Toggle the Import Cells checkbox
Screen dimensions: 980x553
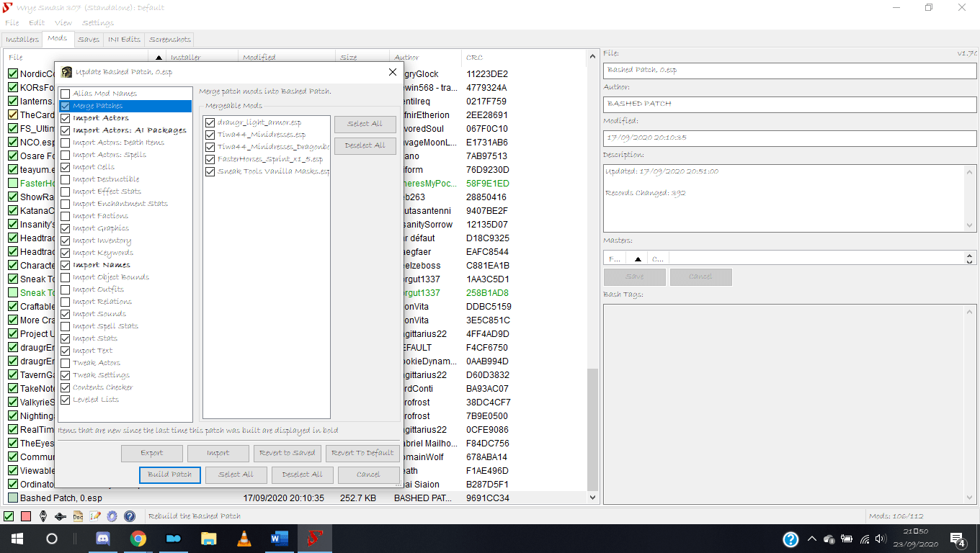(x=66, y=167)
